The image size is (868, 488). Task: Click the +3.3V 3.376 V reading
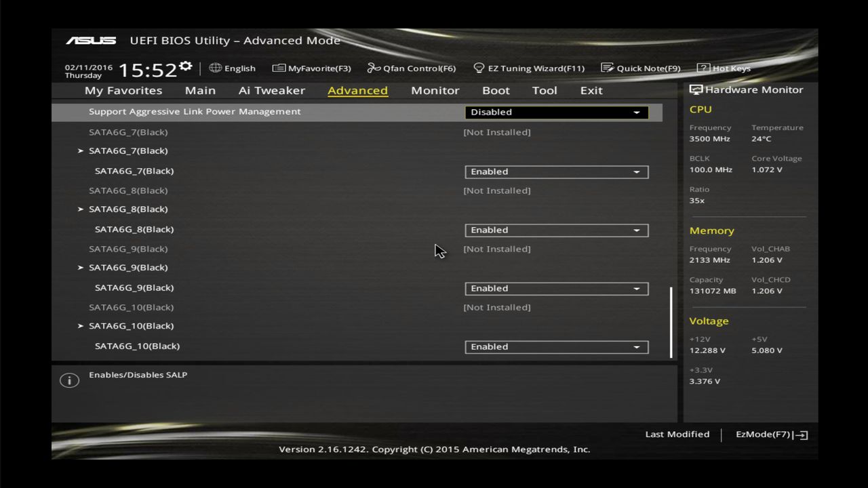click(x=705, y=382)
